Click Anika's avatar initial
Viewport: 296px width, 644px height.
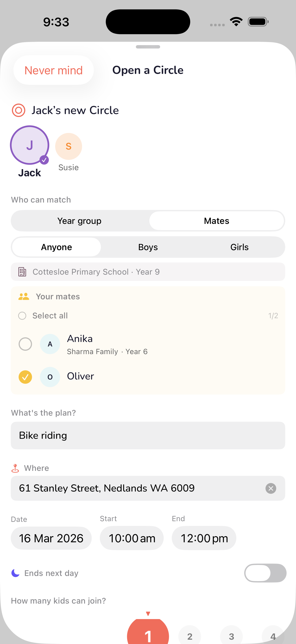coord(50,344)
